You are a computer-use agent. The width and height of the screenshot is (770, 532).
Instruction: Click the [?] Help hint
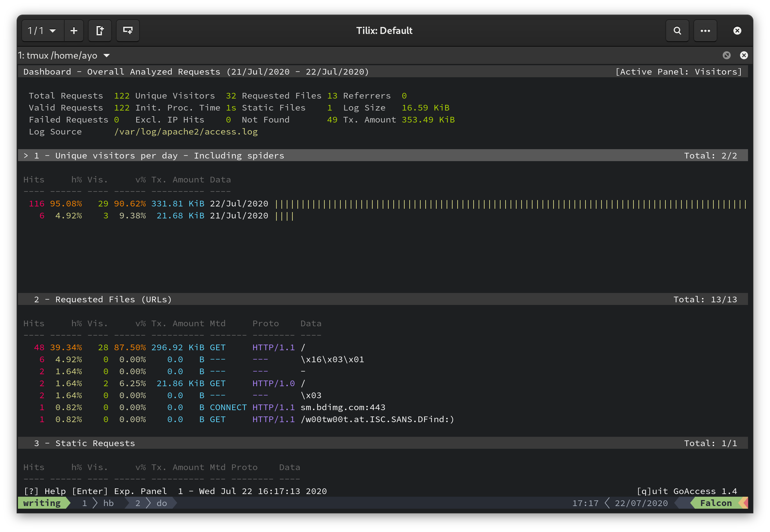(45, 491)
